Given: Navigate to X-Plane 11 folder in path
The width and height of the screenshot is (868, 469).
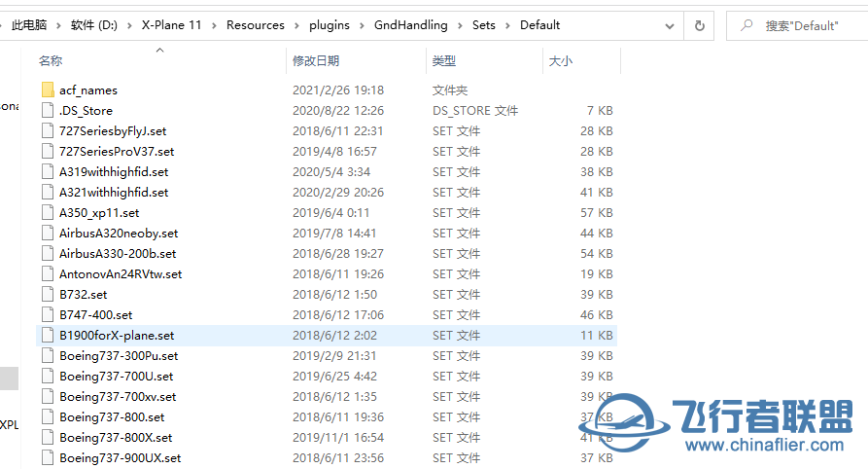Looking at the screenshot, I should click(172, 25).
